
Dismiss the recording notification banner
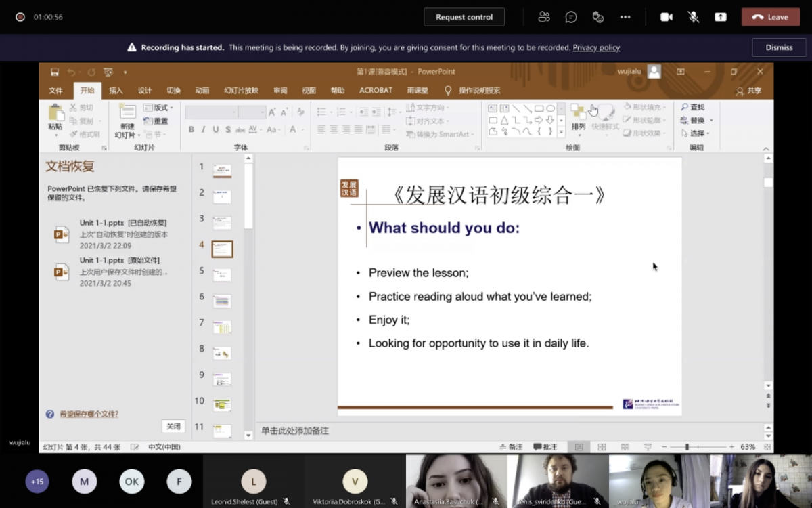click(779, 47)
